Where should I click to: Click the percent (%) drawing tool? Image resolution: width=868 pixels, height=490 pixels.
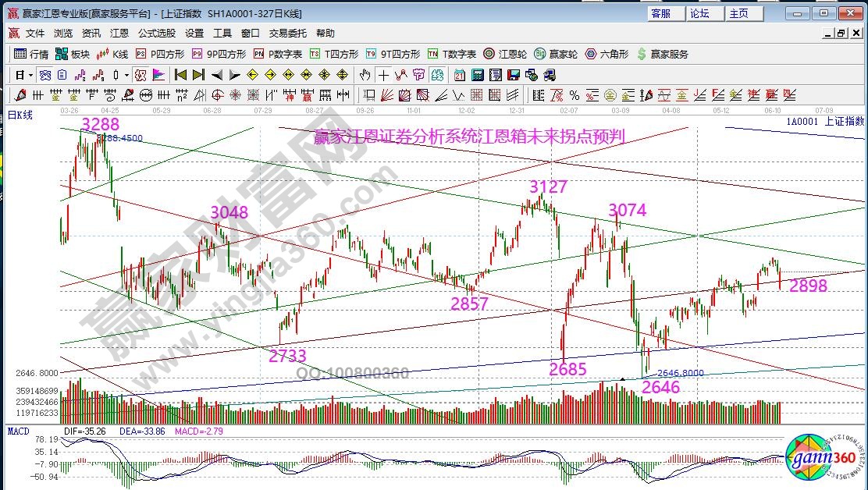575,95
